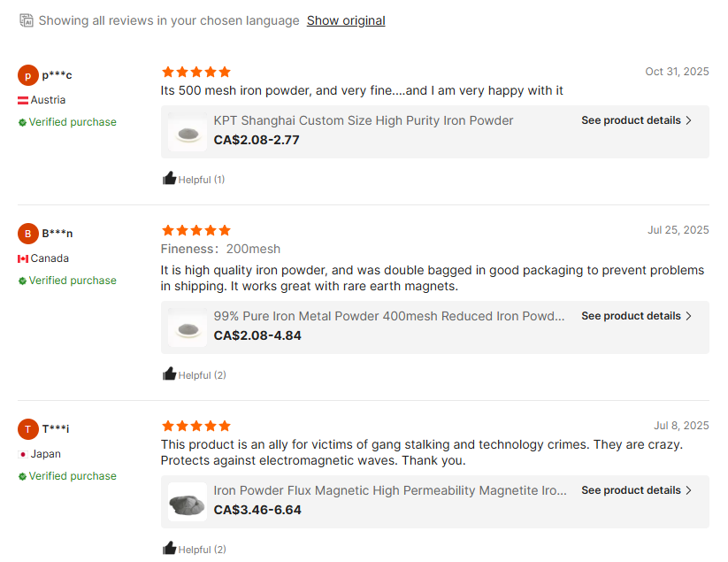Click the thumbs-up icon on the Austria review

pyautogui.click(x=170, y=179)
